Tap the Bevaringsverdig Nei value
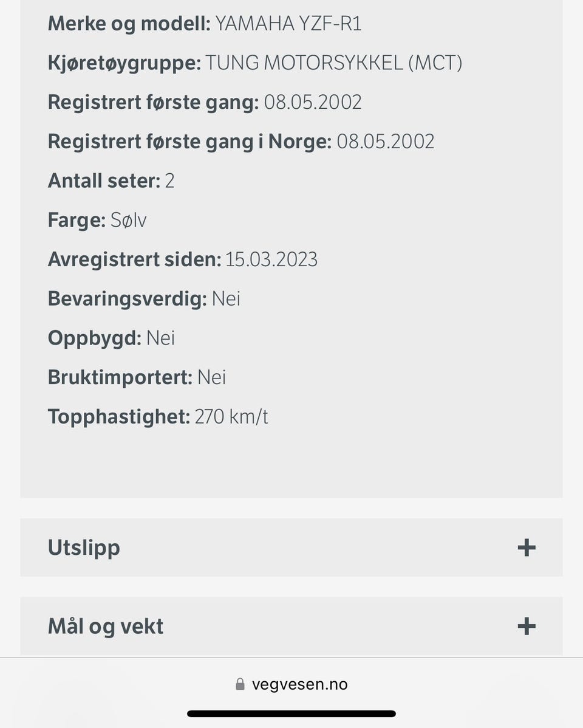Viewport: 583px width, 728px height. coord(226,299)
